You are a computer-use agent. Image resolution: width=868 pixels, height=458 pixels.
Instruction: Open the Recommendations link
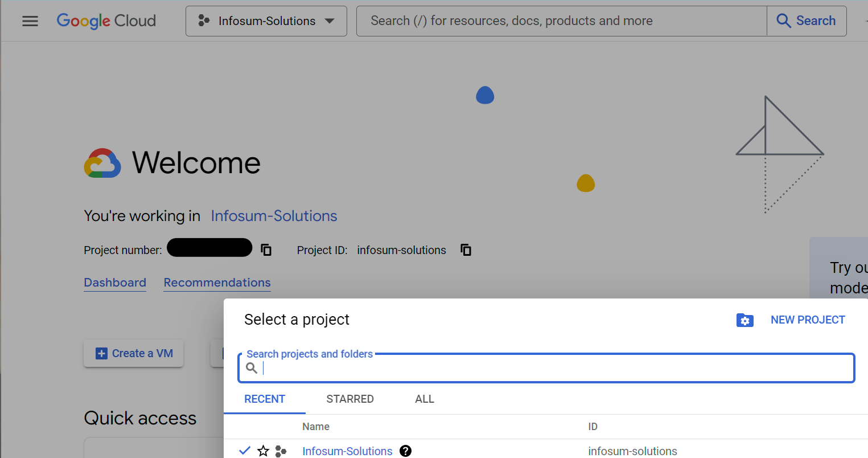[x=217, y=283]
